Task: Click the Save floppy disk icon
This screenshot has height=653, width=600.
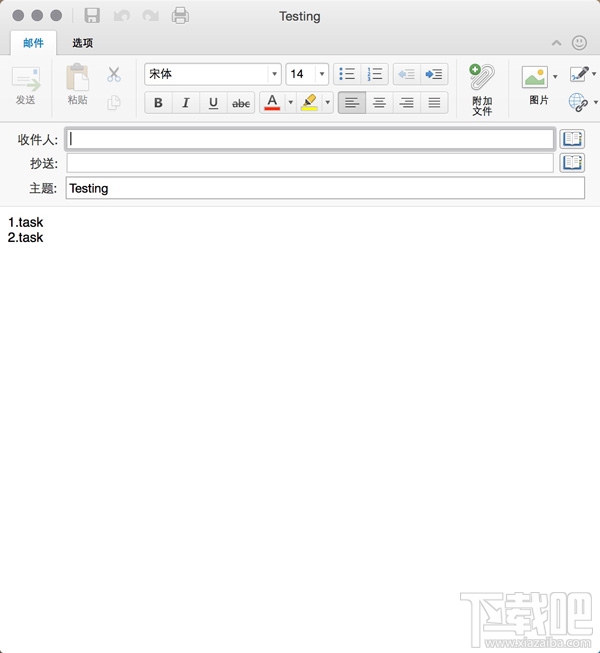Action: pos(92,15)
